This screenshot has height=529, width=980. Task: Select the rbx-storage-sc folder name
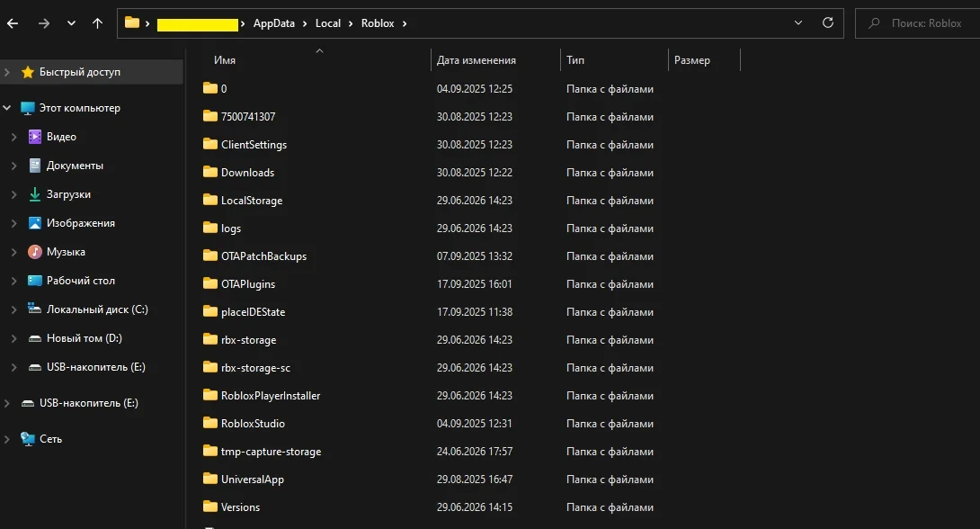[x=255, y=368]
